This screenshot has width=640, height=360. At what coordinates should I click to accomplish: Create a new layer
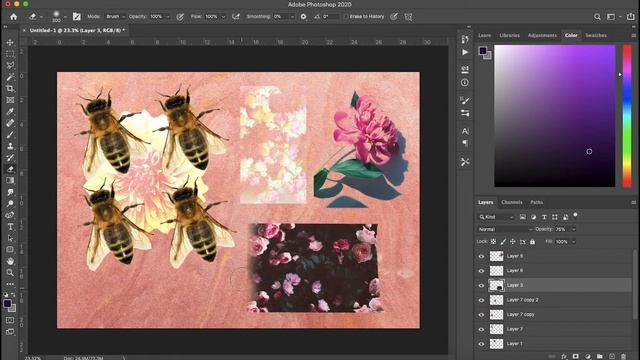point(611,356)
